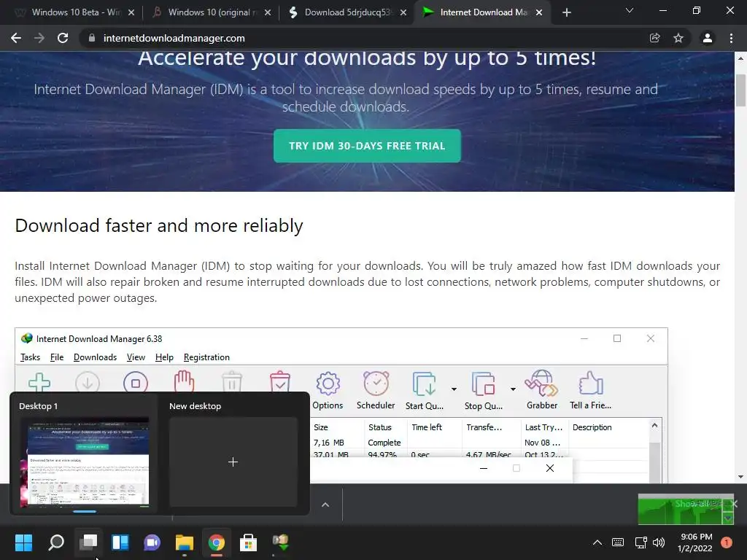Click the browser back arrow
The image size is (747, 560).
coord(16,38)
